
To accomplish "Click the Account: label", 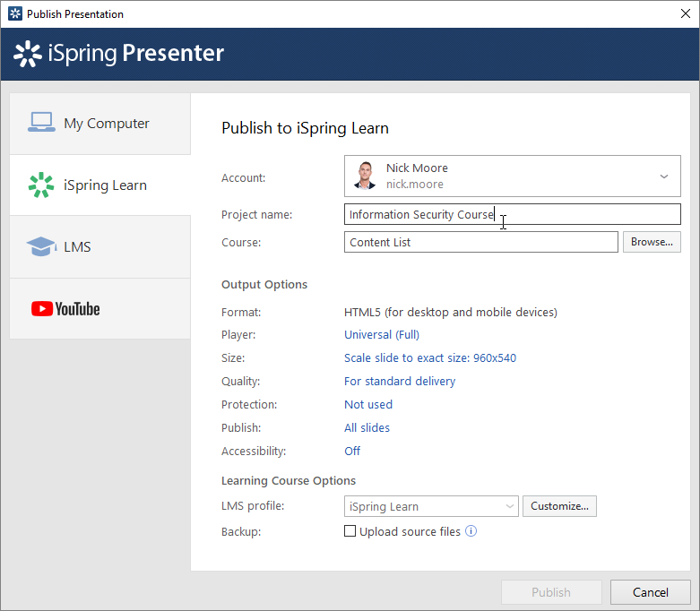I will pos(243,177).
